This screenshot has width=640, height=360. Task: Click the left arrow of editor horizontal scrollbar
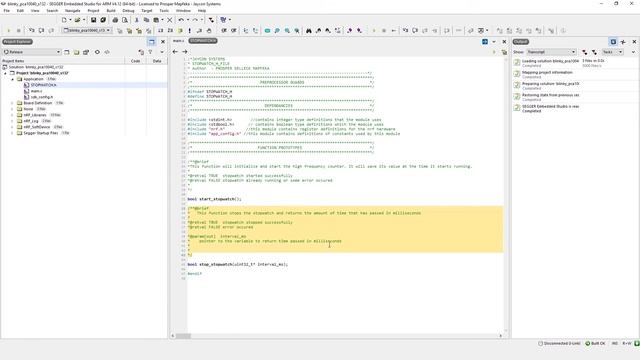coord(173,336)
